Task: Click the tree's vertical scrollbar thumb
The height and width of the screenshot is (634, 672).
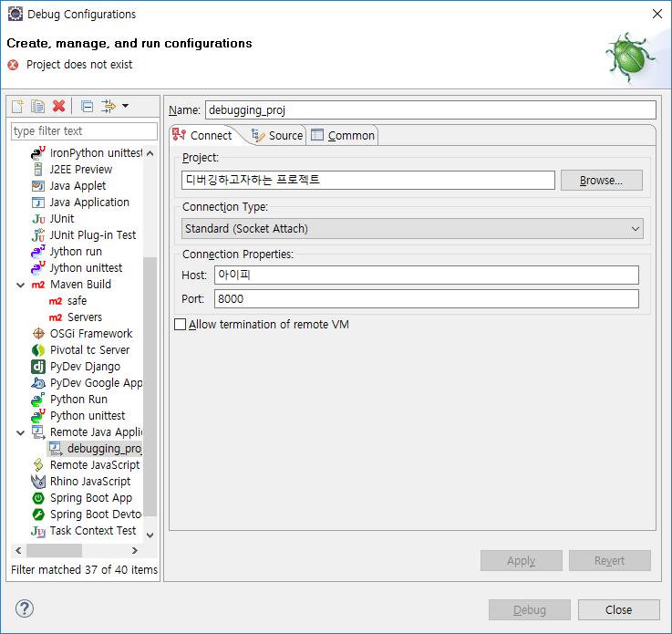Action: 150,387
